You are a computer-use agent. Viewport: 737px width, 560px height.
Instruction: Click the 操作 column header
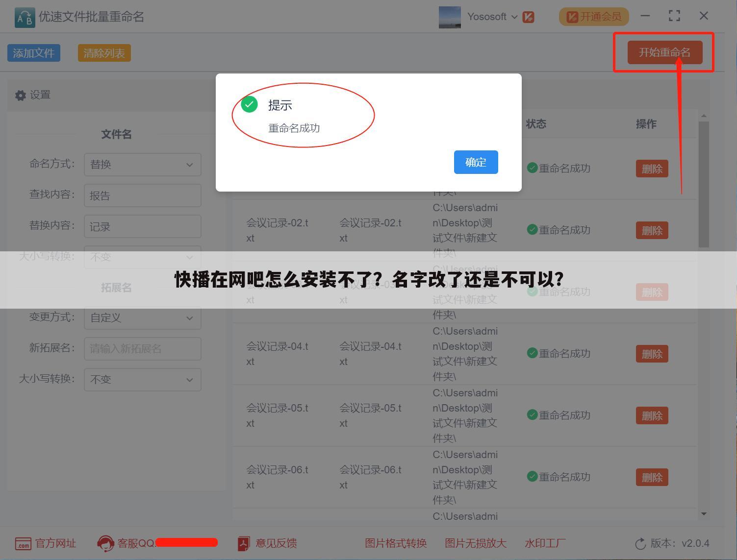click(x=646, y=124)
